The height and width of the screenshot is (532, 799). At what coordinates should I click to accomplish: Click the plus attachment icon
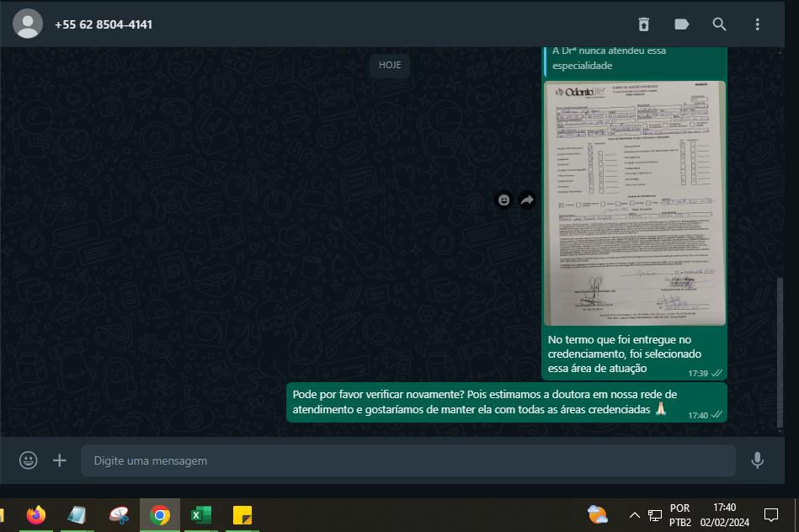[60, 460]
